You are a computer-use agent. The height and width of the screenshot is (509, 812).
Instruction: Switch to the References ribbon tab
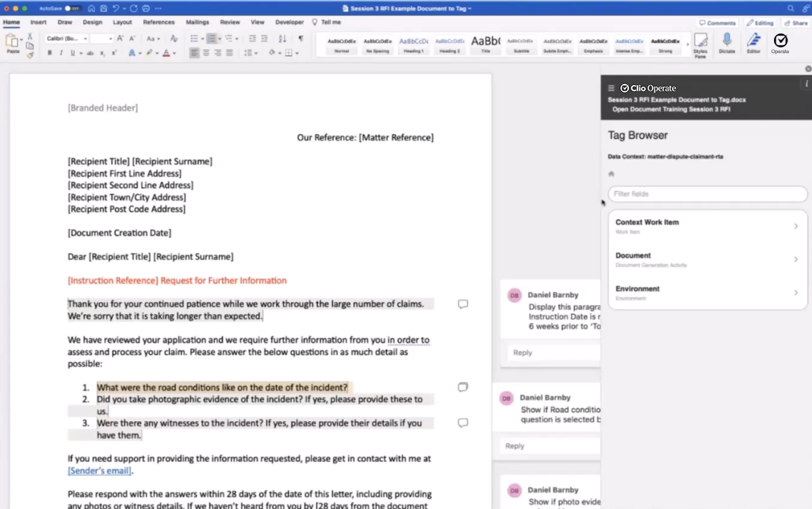(x=159, y=22)
